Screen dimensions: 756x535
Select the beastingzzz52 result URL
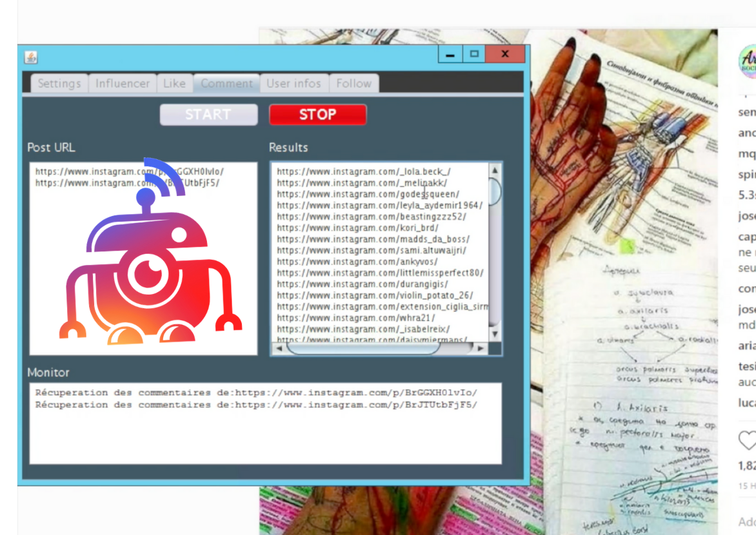pos(372,217)
